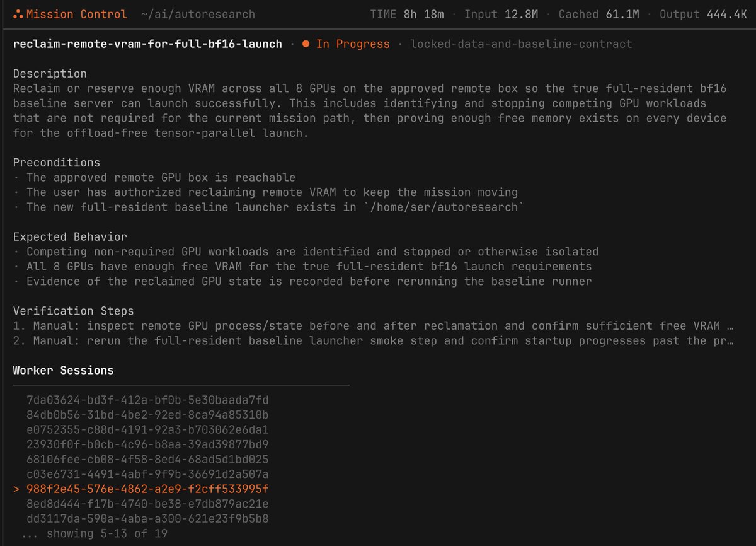
Task: Click the Preconditions section heading
Action: [x=57, y=163]
